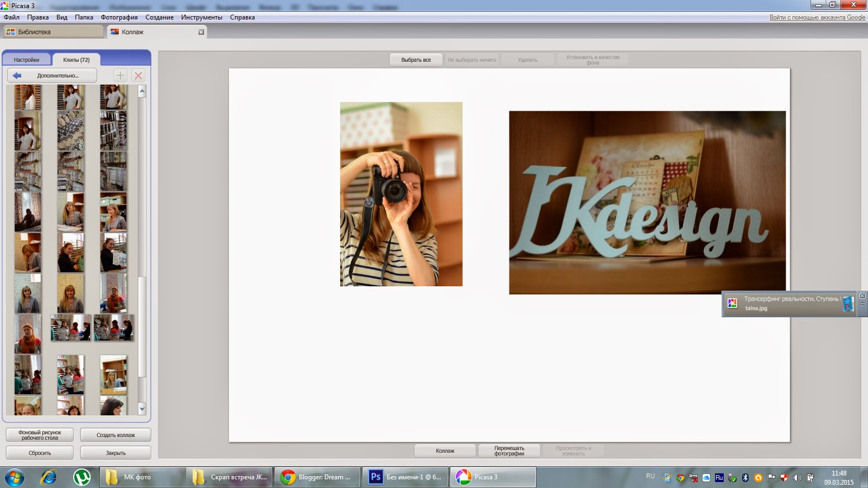The width and height of the screenshot is (868, 488).
Task: Click the Дополнительно... button
Action: point(52,75)
